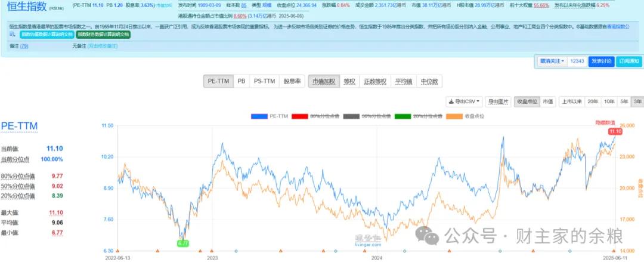This screenshot has height=262, width=644.
Task: Select 正数等权 weighting method
Action: coord(375,81)
